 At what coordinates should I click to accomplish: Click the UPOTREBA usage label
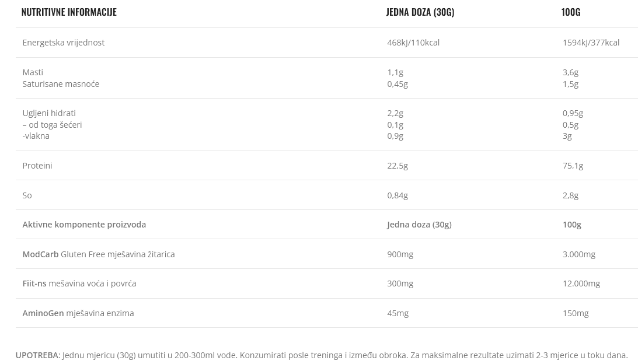(x=37, y=355)
